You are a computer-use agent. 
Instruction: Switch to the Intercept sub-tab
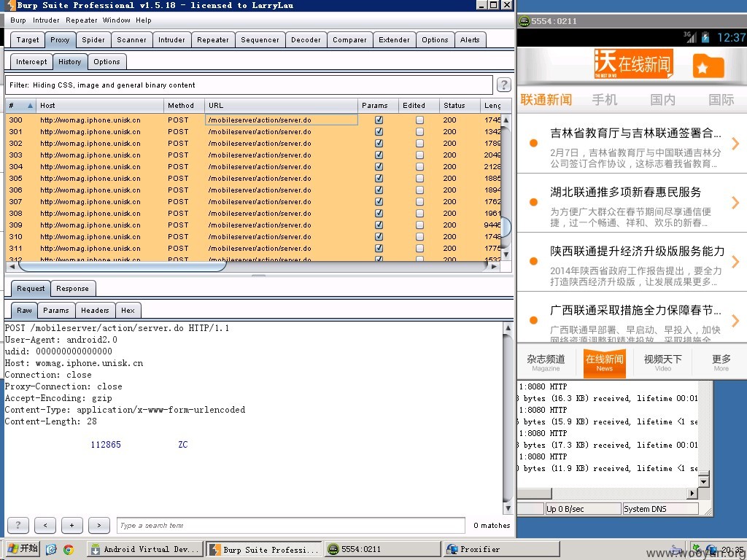[x=31, y=62]
